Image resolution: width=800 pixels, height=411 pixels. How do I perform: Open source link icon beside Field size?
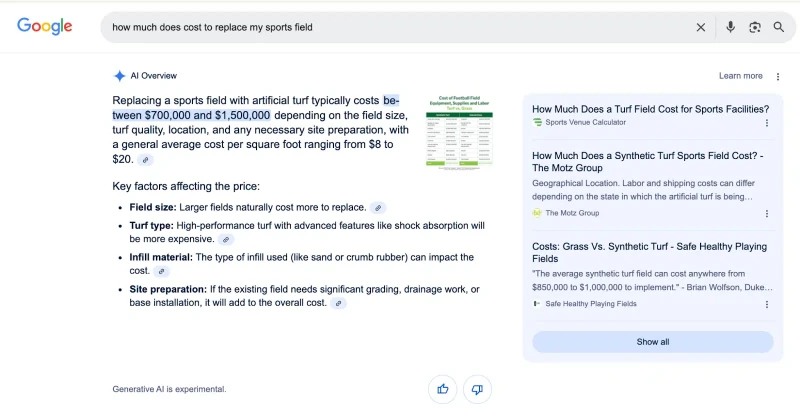[x=378, y=208]
